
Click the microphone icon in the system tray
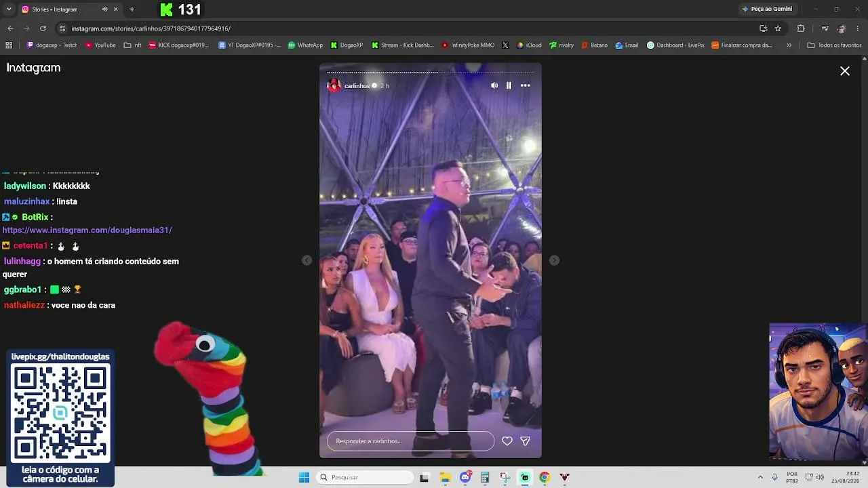coord(775,477)
